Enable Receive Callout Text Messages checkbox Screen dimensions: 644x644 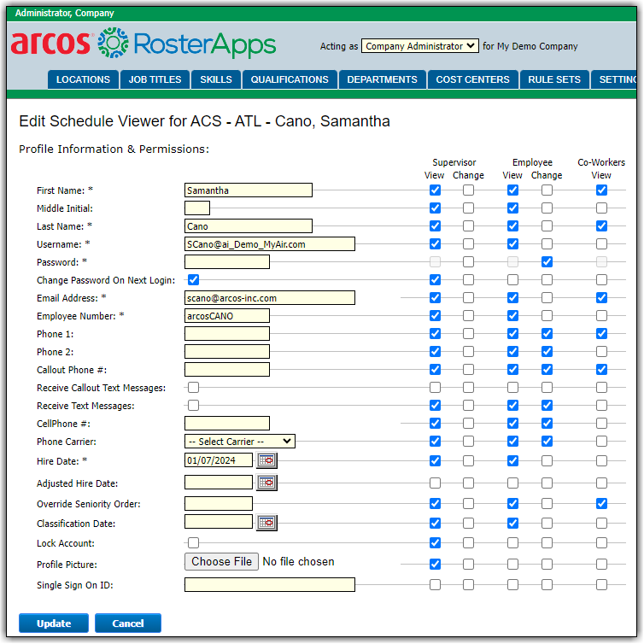[194, 387]
